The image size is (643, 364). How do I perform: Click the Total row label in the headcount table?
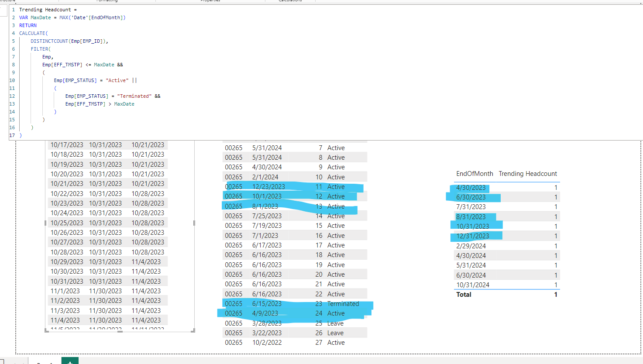[x=464, y=295]
